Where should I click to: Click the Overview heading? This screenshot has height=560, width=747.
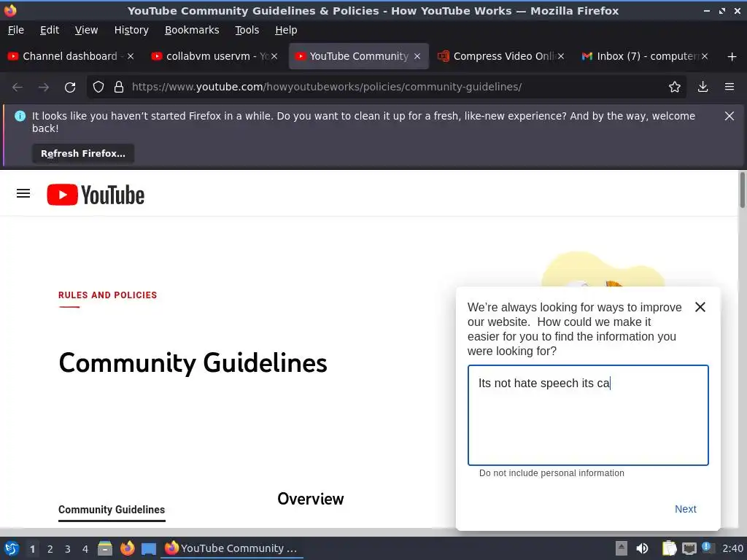click(x=311, y=499)
